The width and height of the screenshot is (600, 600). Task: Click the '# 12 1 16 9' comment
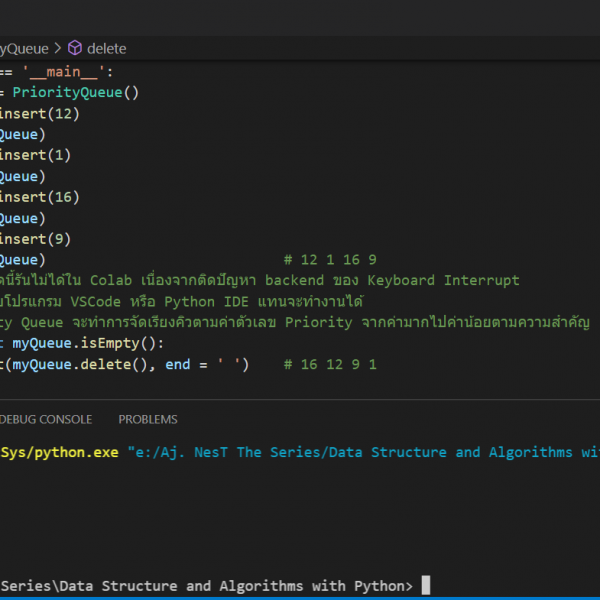(330, 260)
